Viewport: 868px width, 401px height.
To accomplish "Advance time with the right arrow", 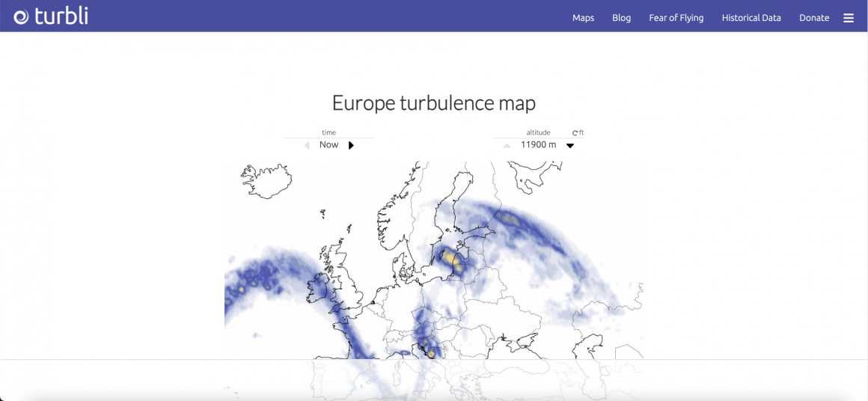I will (351, 145).
